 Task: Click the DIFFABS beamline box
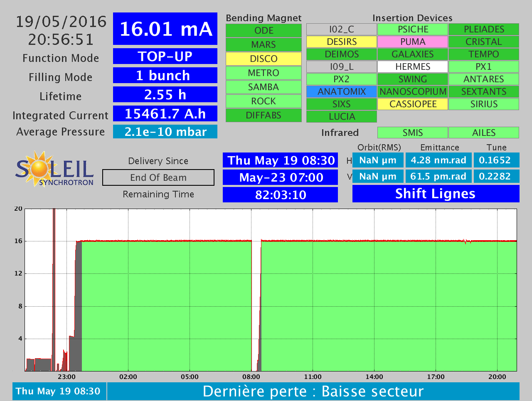pyautogui.click(x=264, y=115)
